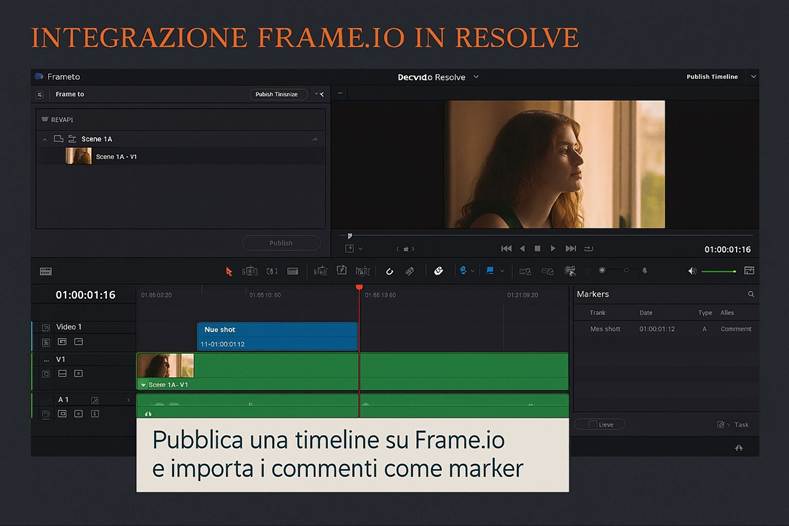Click the overwrite clip icon
This screenshot has height=526, width=789.
(342, 270)
